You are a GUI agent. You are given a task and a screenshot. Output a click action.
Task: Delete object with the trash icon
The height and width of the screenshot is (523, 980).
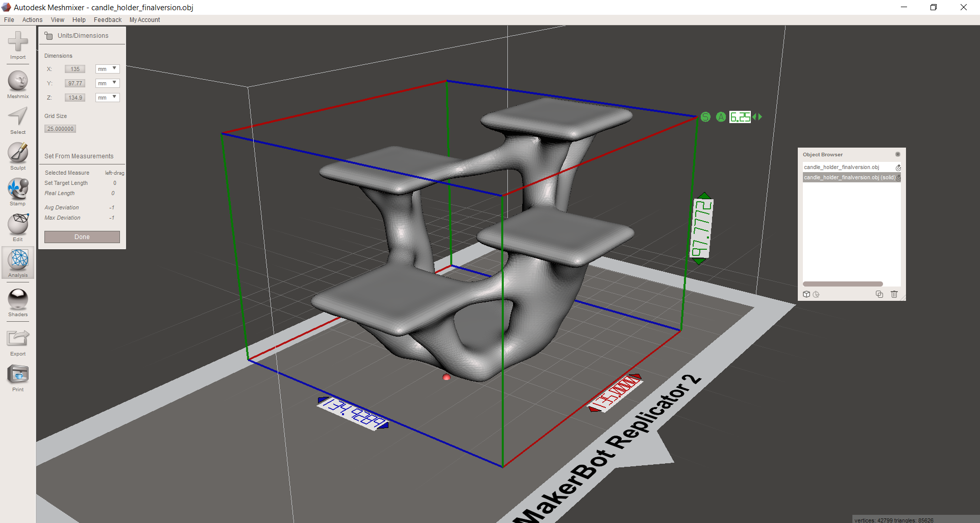click(x=894, y=294)
